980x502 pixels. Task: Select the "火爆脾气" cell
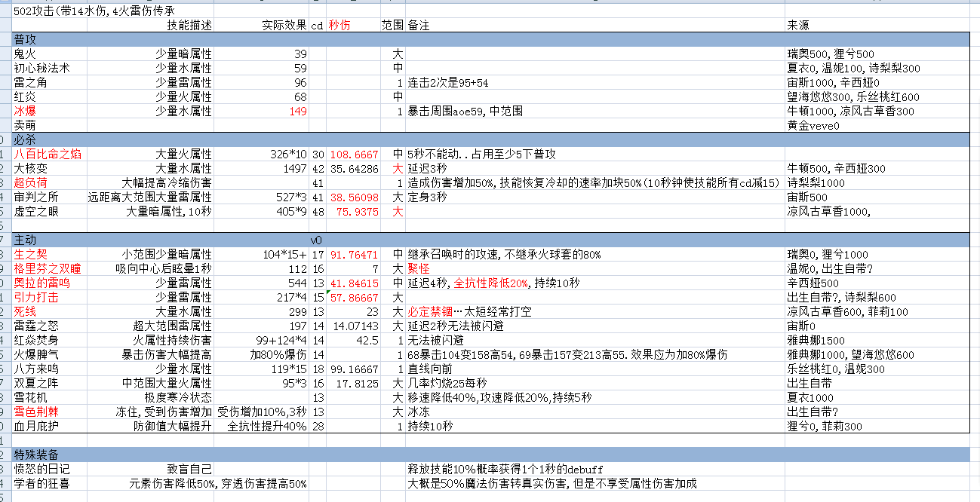point(35,354)
